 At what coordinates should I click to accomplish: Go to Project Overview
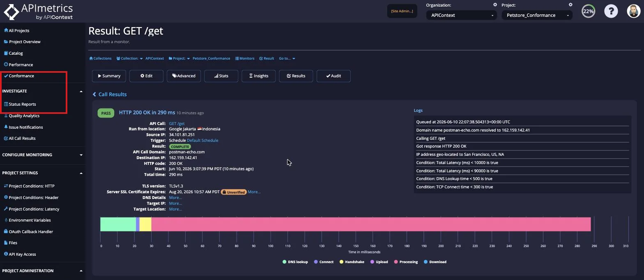22,42
